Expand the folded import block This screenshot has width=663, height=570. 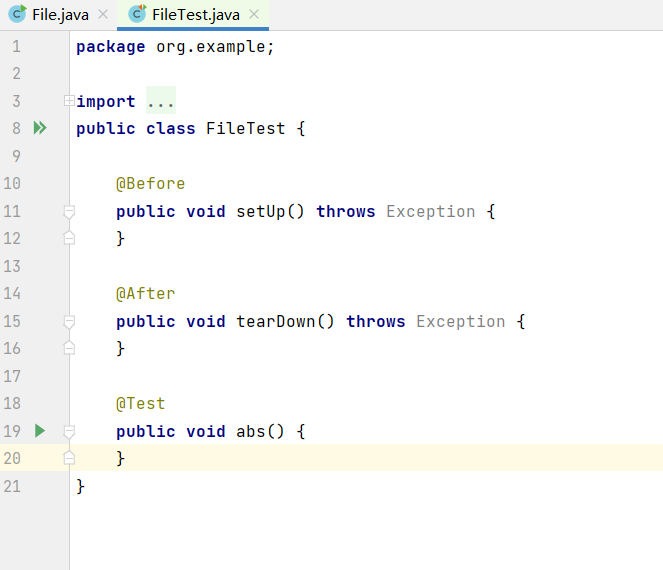[69, 101]
